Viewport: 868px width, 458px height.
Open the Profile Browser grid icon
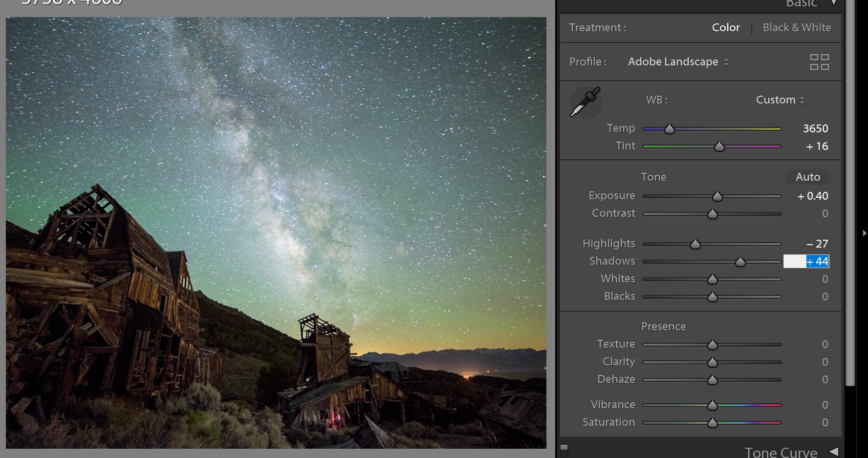coord(820,62)
